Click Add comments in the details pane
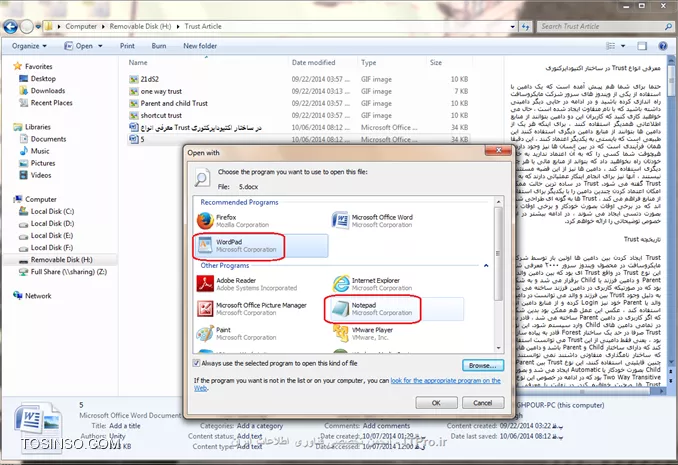Viewport: 678px width, 465px height. pyautogui.click(x=386, y=426)
